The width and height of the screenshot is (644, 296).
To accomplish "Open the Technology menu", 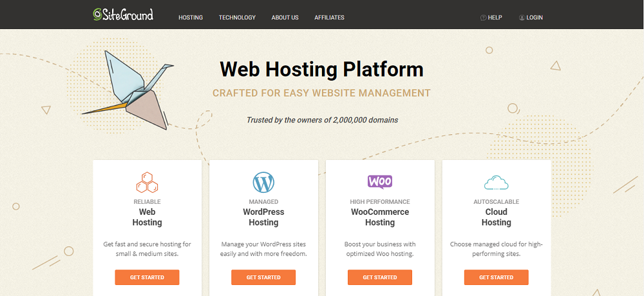I will coord(237,17).
